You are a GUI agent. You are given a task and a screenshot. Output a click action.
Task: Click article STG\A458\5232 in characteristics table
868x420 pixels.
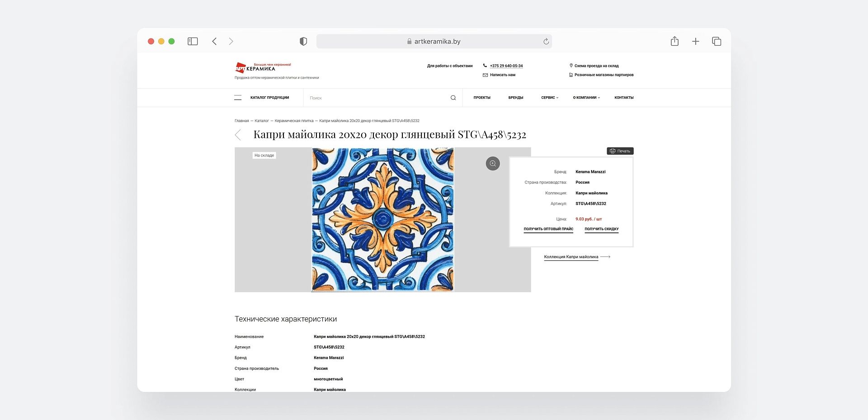(x=329, y=347)
